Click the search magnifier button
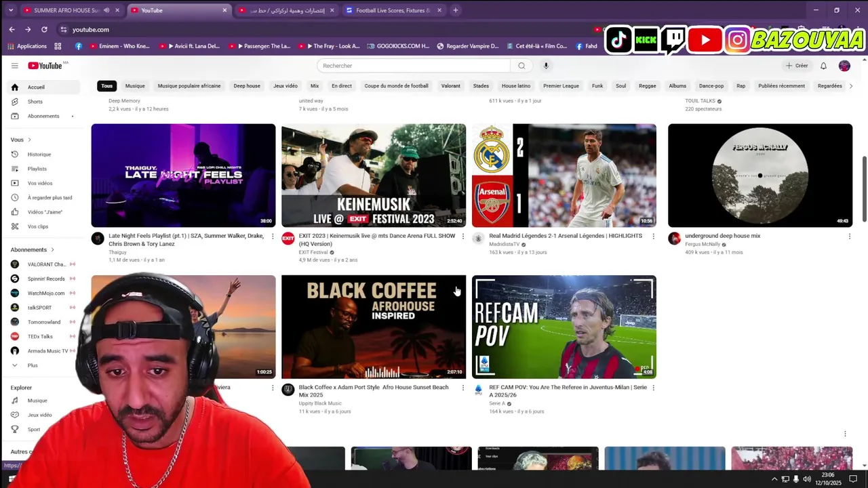868x488 pixels. click(521, 66)
